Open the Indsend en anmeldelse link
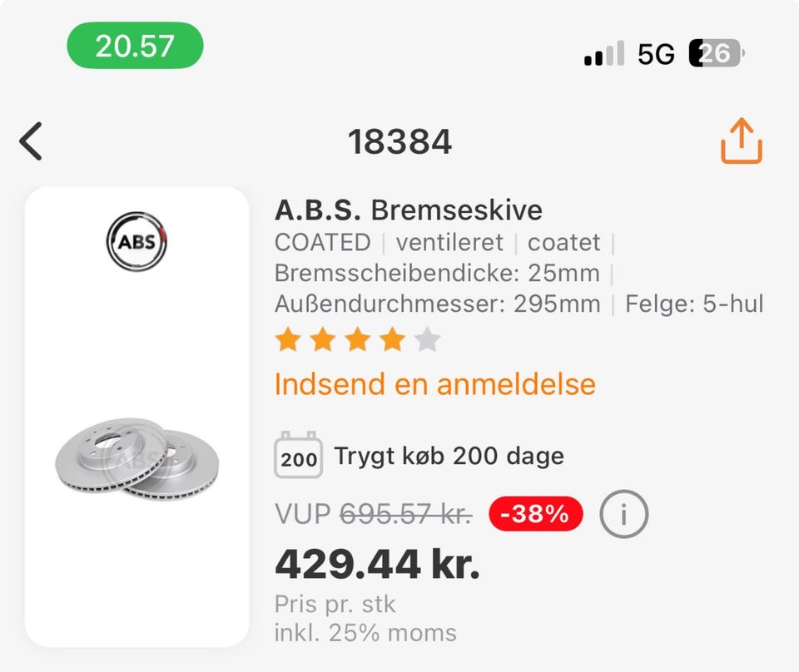The height and width of the screenshot is (672, 799). [435, 384]
